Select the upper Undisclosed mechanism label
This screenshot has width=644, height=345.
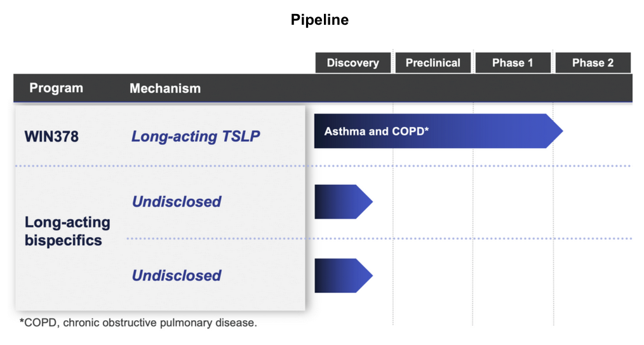(177, 201)
